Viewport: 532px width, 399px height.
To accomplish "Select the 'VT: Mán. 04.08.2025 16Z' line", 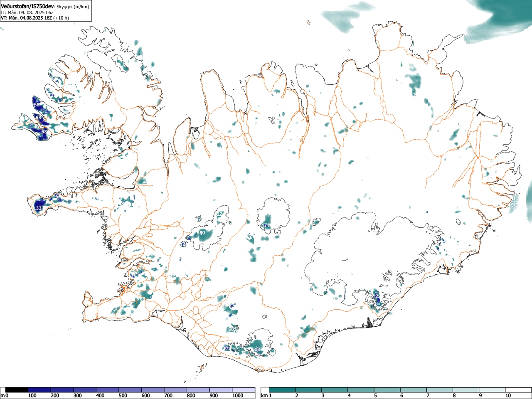I will pyautogui.click(x=26, y=18).
